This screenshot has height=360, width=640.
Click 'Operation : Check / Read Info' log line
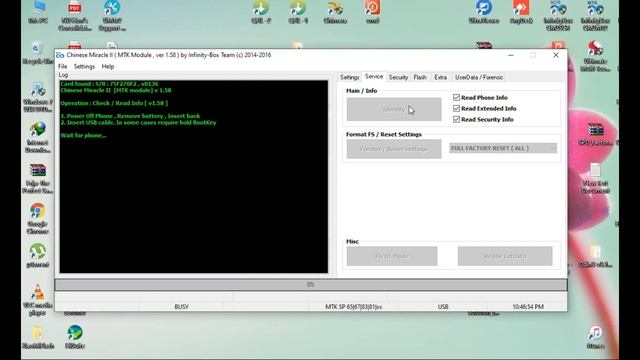[114, 103]
